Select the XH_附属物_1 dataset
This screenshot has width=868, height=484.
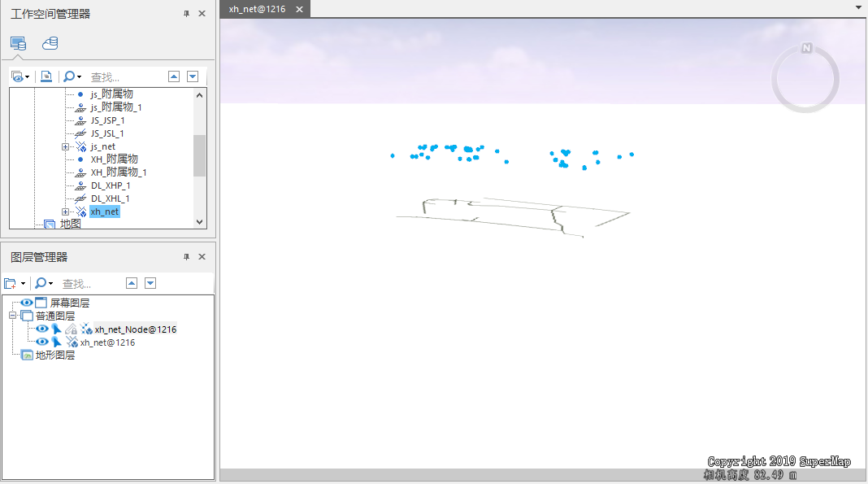(x=119, y=172)
